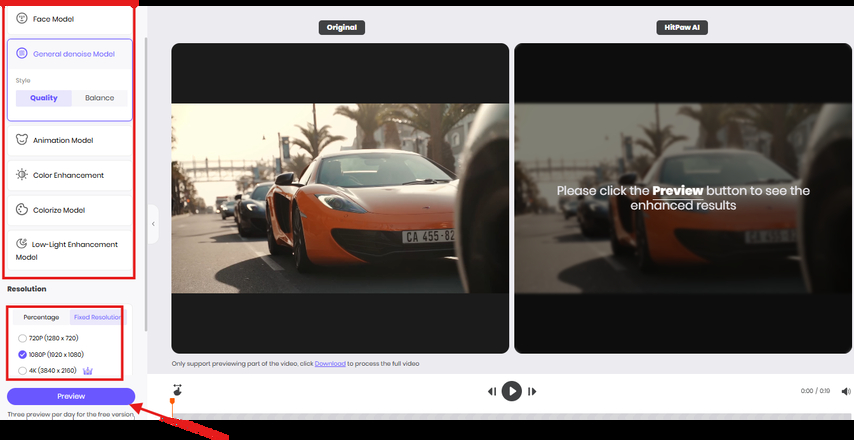This screenshot has width=854, height=440.
Task: Click the Color Enhancement sun icon
Action: (22, 175)
